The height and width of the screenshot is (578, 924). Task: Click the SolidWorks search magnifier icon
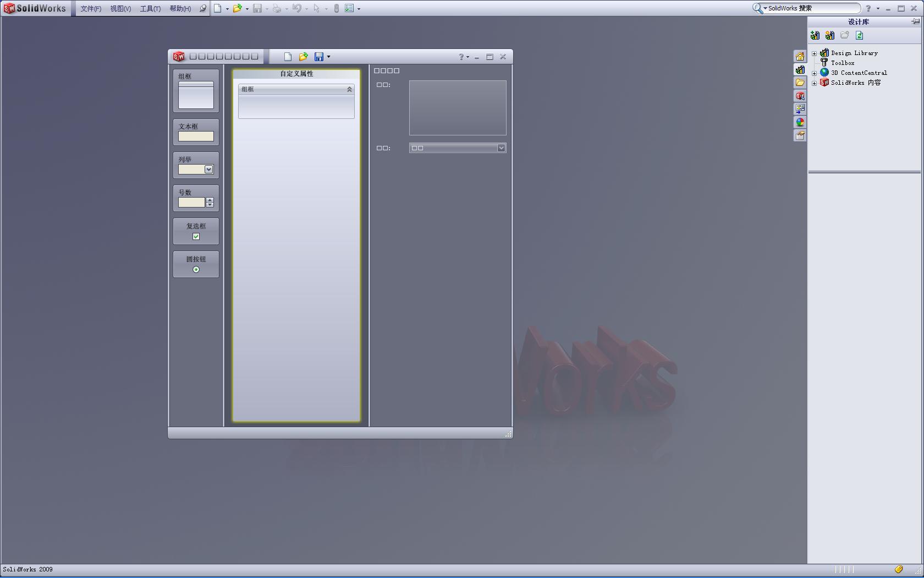click(x=757, y=8)
